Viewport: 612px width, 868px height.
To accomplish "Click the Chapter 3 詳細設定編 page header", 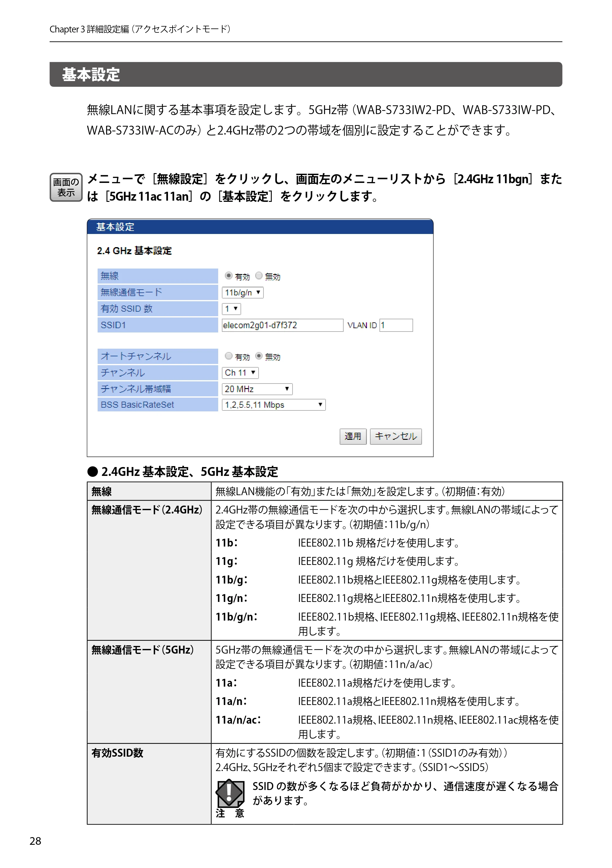I will (140, 29).
